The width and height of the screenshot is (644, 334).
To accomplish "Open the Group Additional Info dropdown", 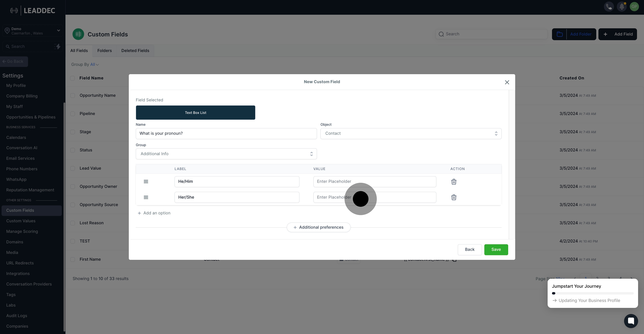I will pyautogui.click(x=226, y=154).
